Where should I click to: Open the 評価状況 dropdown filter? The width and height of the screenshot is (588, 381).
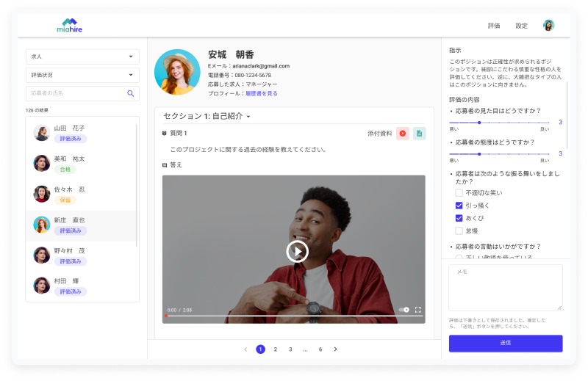point(82,75)
